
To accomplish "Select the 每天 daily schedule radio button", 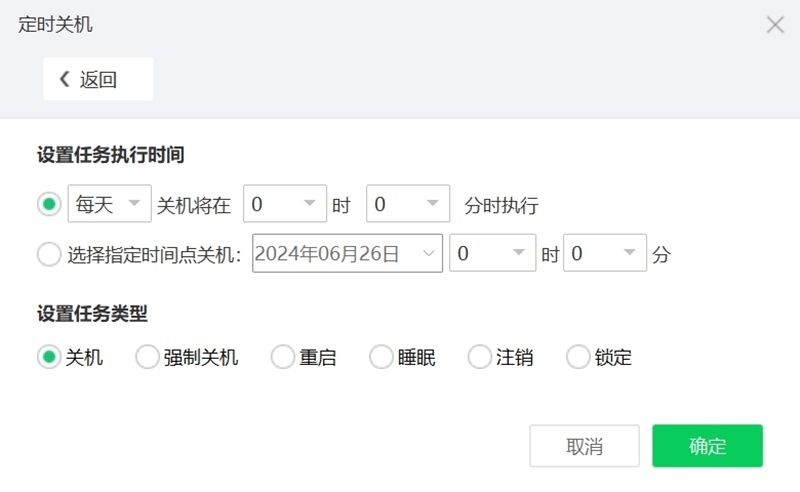I will tap(49, 205).
